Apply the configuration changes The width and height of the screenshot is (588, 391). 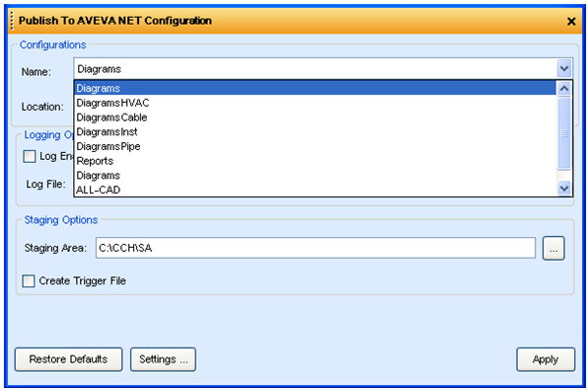coord(546,359)
